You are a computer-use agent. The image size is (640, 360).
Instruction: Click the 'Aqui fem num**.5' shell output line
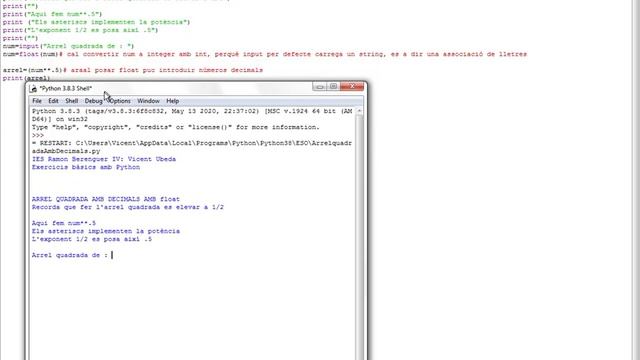click(64, 223)
